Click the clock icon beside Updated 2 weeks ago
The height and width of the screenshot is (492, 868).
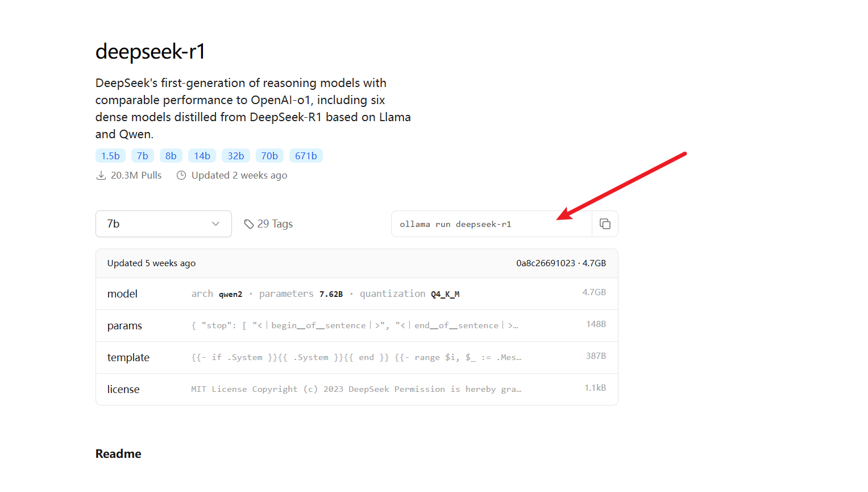click(x=181, y=175)
